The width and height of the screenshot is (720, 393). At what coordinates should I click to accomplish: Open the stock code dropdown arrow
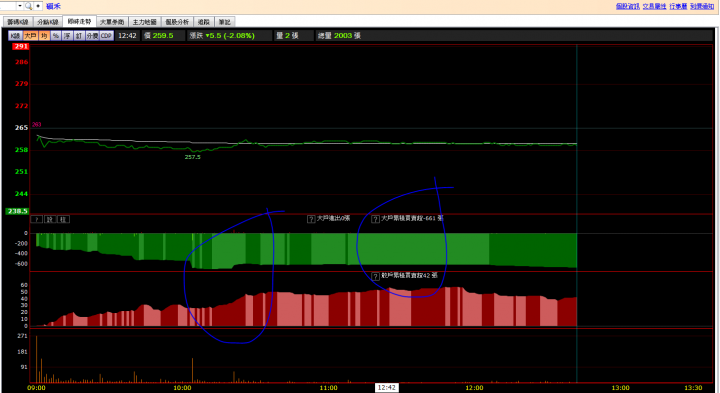click(x=20, y=6)
